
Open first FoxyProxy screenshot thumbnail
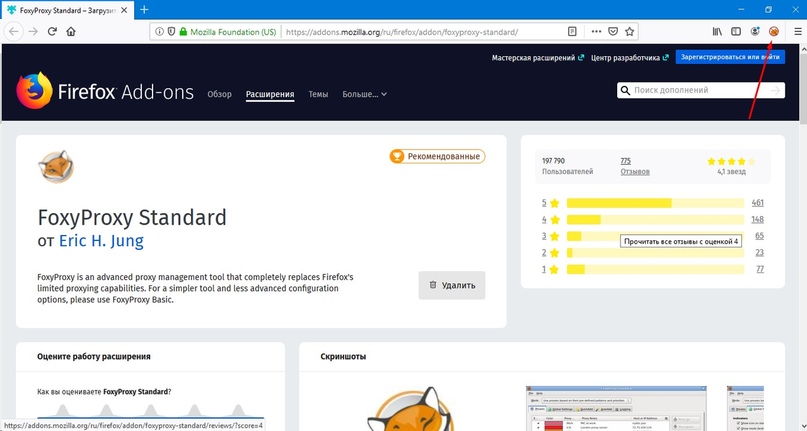[410, 408]
